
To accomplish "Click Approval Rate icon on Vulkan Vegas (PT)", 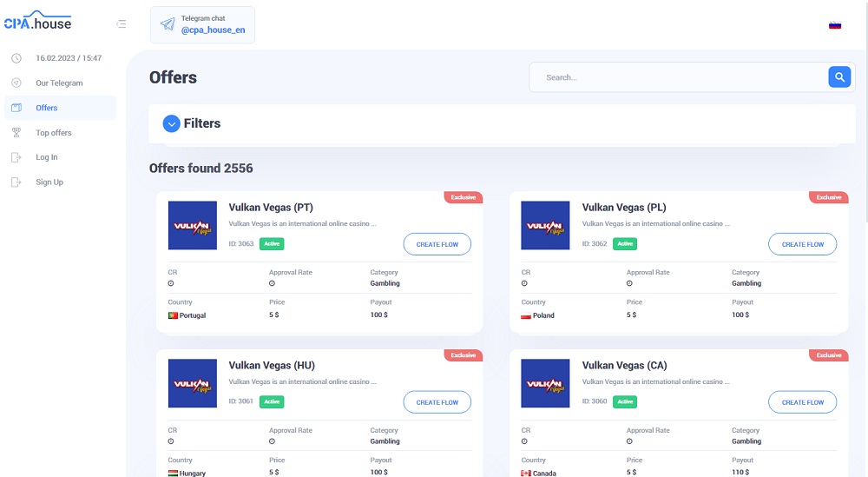I will tap(272, 283).
